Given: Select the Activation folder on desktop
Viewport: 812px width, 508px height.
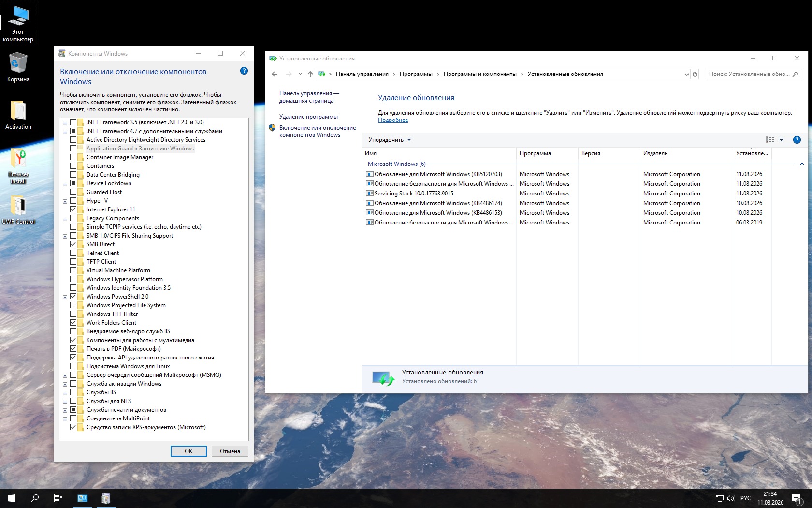Looking at the screenshot, I should [18, 115].
